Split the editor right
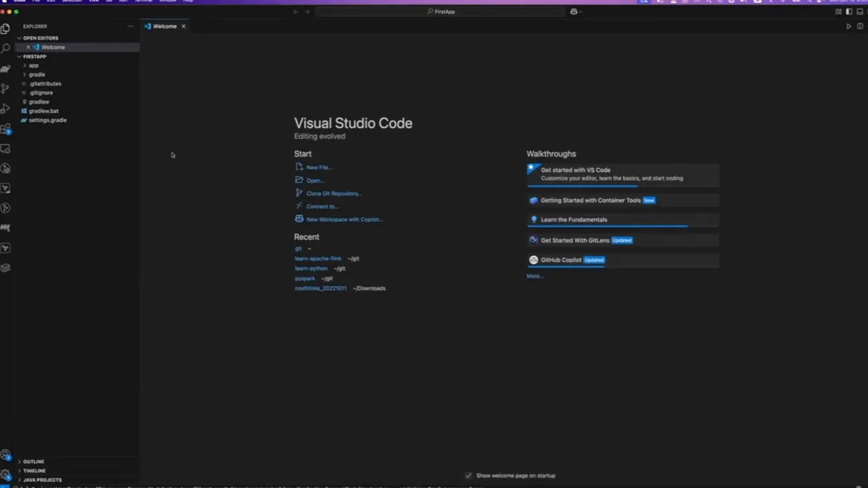The image size is (868, 488). [860, 26]
